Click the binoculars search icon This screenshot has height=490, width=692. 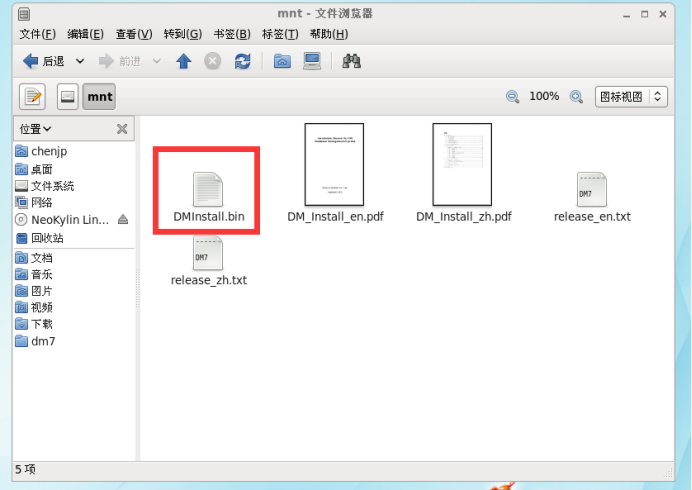352,61
